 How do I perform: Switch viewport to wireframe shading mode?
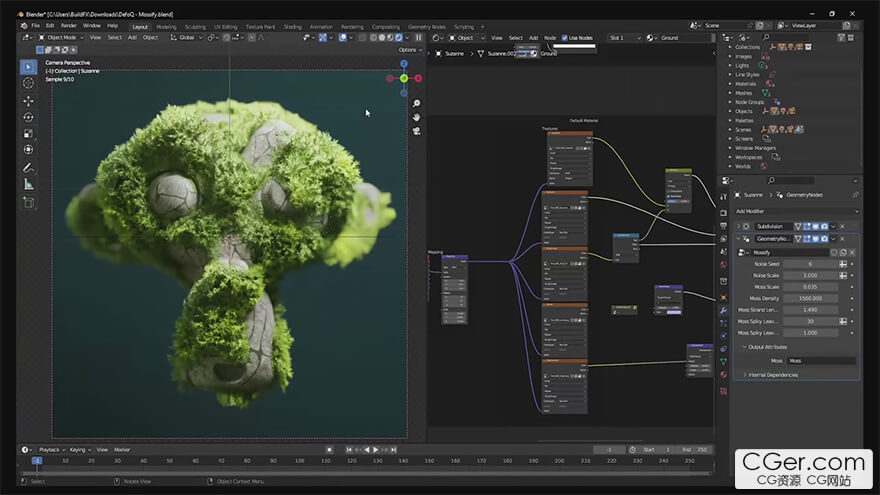(373, 38)
